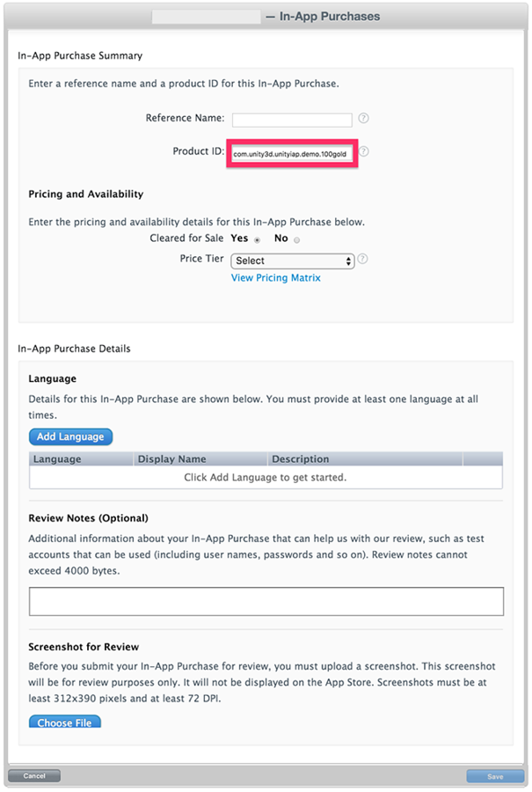Click the Add Language button
This screenshot has height=792, width=532.
[x=70, y=436]
